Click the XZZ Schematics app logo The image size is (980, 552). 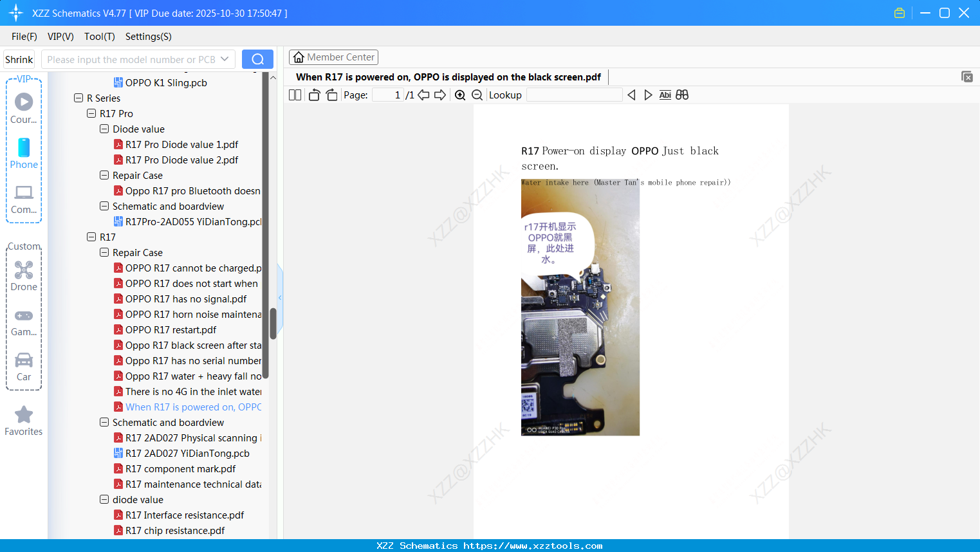coord(16,13)
